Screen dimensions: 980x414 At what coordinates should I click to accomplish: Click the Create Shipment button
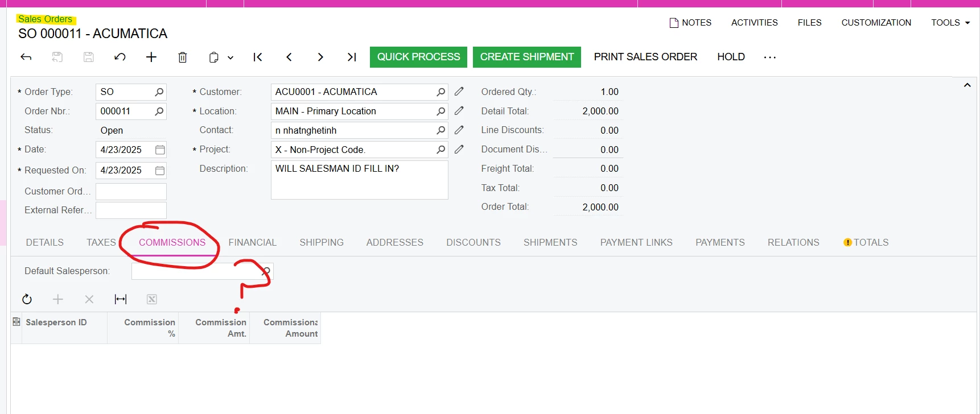527,57
